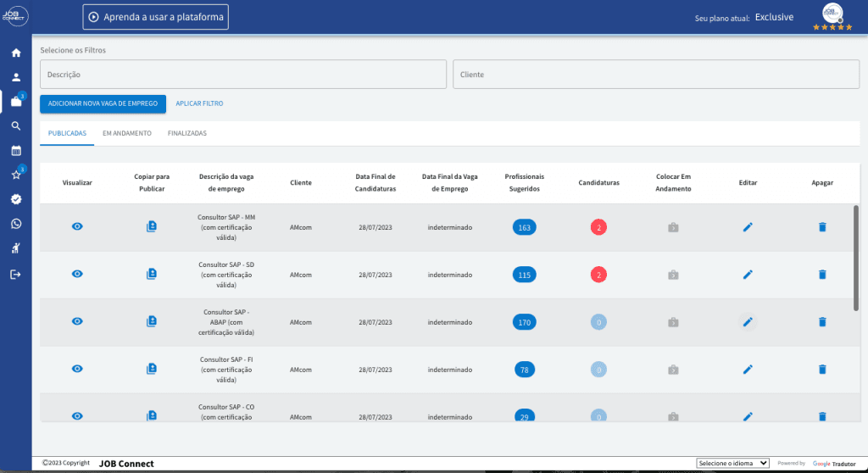Click Aprenda a usar a plataforma button

click(x=156, y=17)
